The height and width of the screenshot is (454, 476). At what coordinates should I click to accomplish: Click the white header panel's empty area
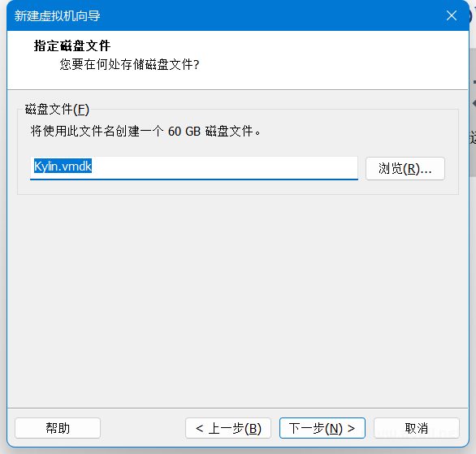click(x=334, y=61)
